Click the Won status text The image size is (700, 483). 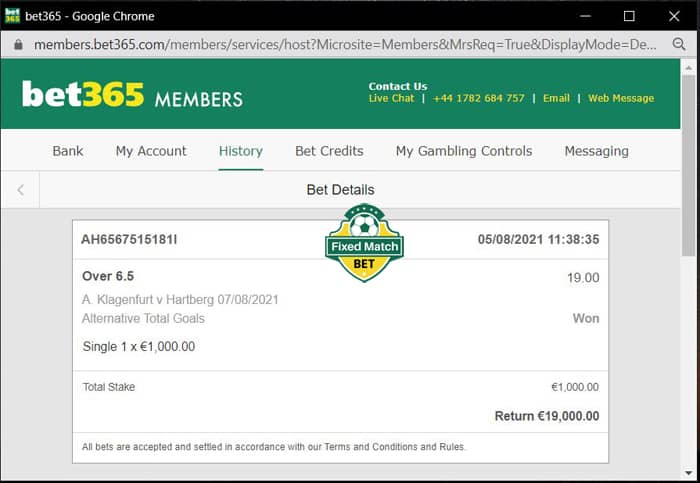tap(586, 318)
